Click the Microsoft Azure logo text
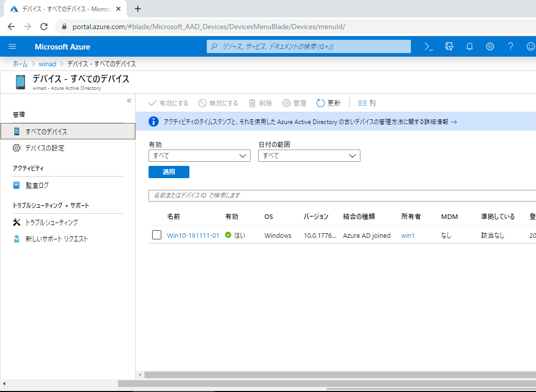 point(63,47)
